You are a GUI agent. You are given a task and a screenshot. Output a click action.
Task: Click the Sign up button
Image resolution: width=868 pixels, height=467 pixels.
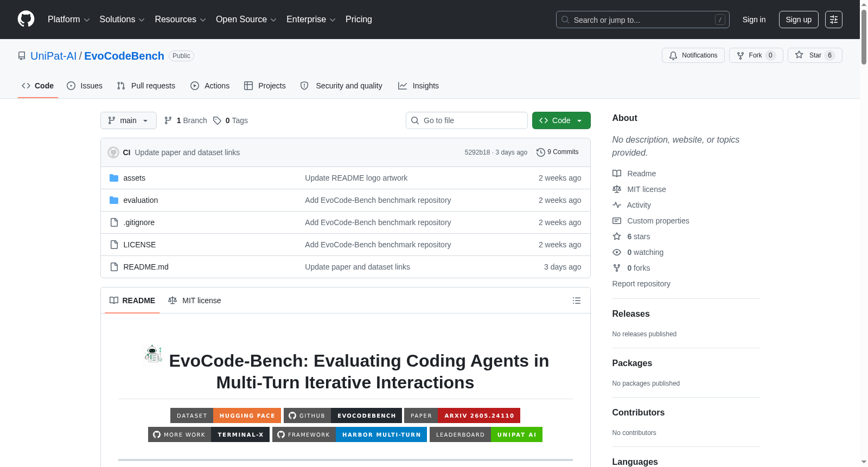(x=799, y=20)
